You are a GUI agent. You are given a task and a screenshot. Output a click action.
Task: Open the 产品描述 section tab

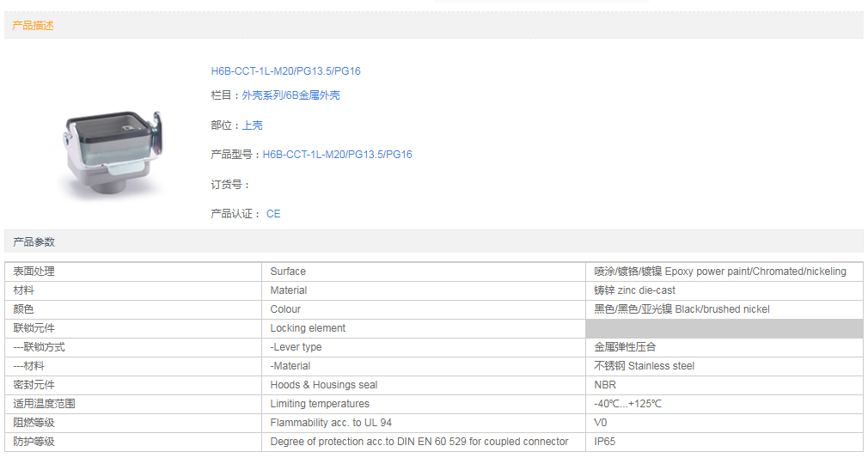(x=33, y=26)
